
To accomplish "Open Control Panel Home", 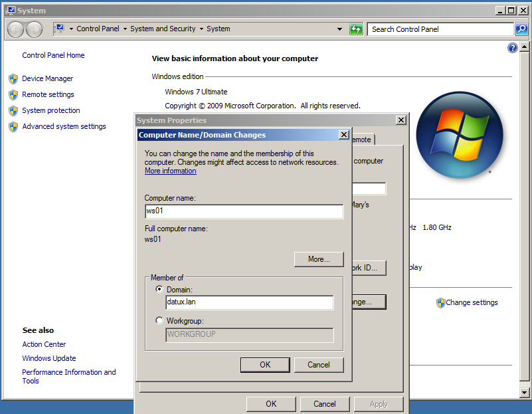I will tap(53, 55).
